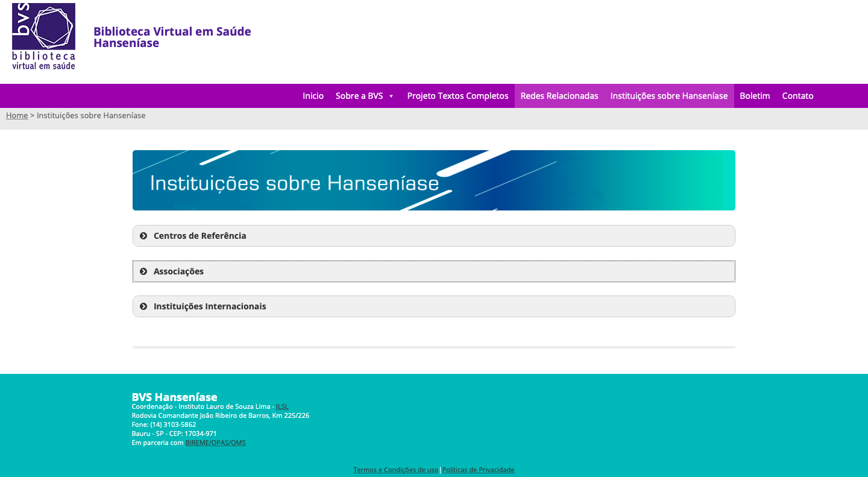Click arrow icon beside Centros de Referência
Image resolution: width=868 pixels, height=477 pixels.
(143, 236)
